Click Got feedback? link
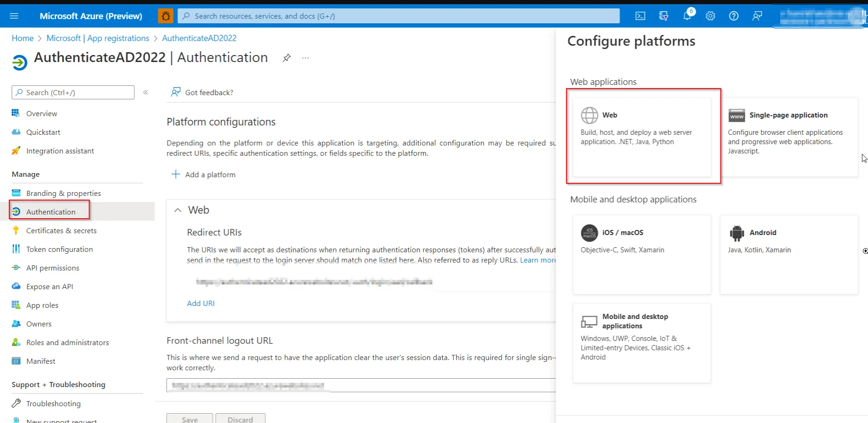The height and width of the screenshot is (423, 868). click(202, 92)
